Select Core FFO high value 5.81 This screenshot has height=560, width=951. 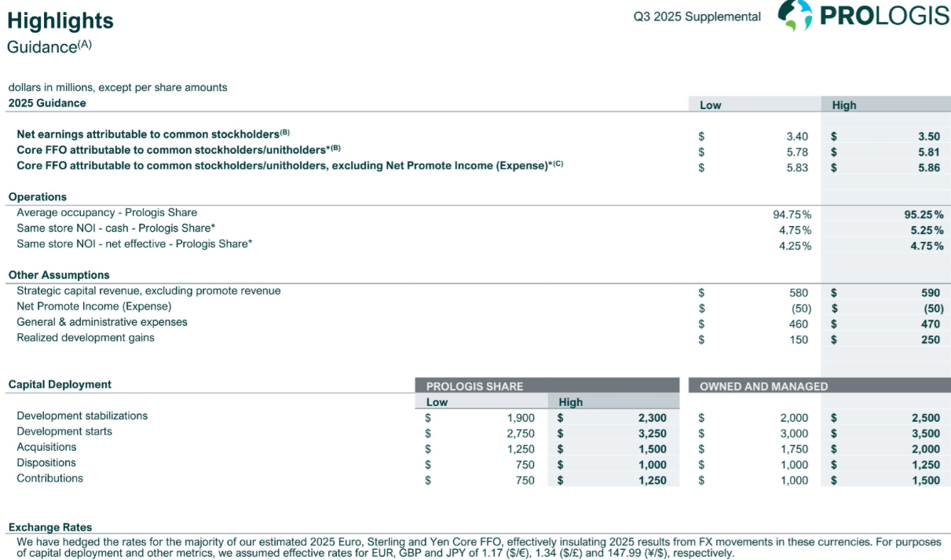click(x=929, y=152)
